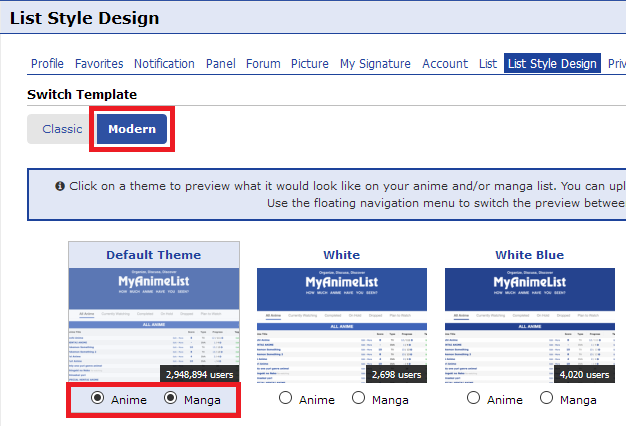Click the List Style Design page title
This screenshot has height=426, width=626.
pyautogui.click(x=84, y=18)
